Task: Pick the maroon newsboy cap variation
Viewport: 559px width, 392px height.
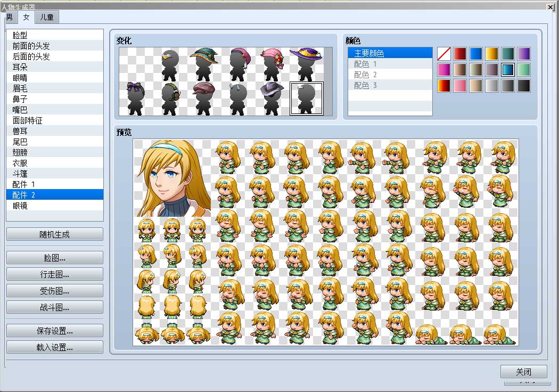Action: click(x=203, y=99)
